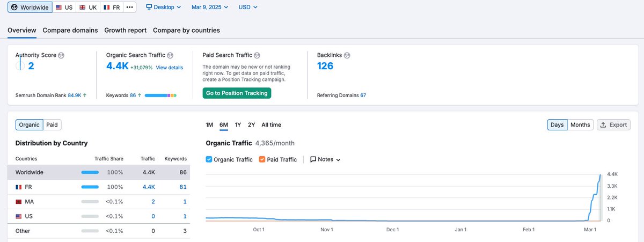Click the Other countries row
Image resolution: width=644 pixels, height=242 pixels.
tap(98, 231)
